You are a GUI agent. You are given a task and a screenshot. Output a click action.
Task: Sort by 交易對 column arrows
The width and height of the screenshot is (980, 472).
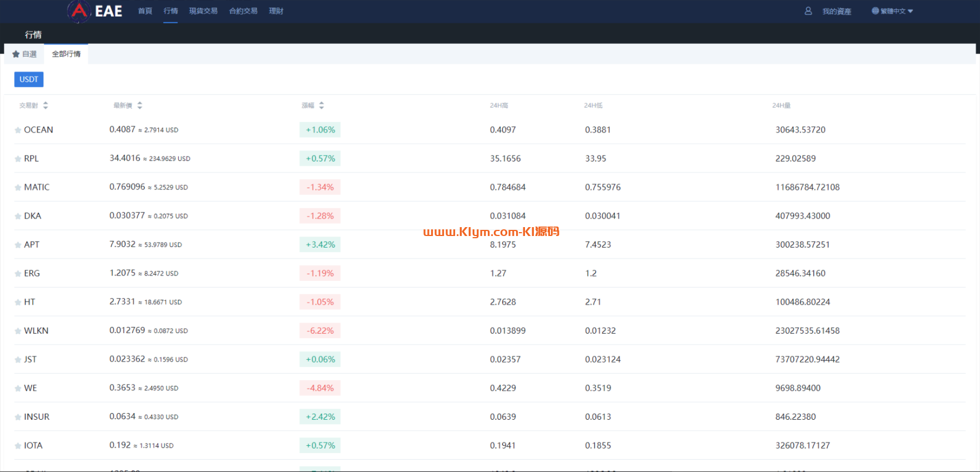tap(46, 106)
